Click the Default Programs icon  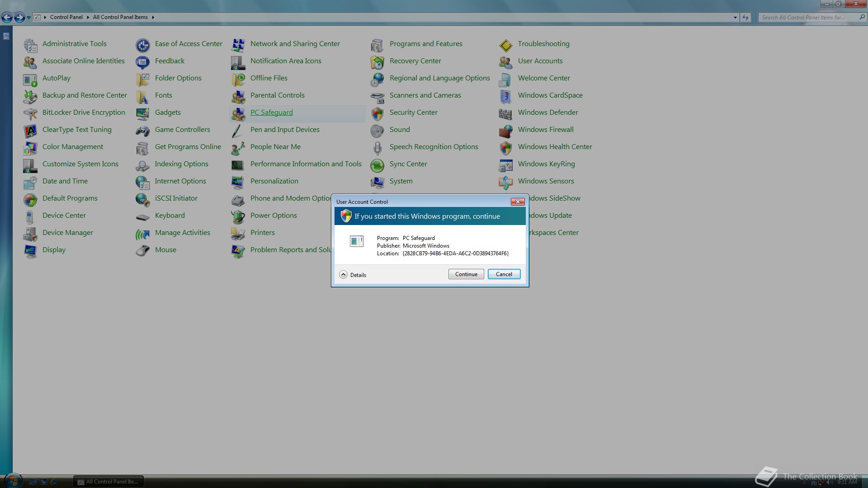[30, 199]
